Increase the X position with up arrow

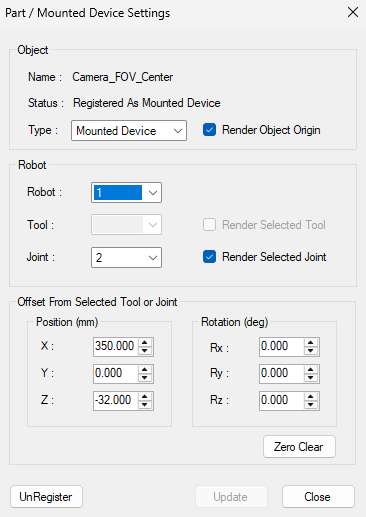click(145, 343)
